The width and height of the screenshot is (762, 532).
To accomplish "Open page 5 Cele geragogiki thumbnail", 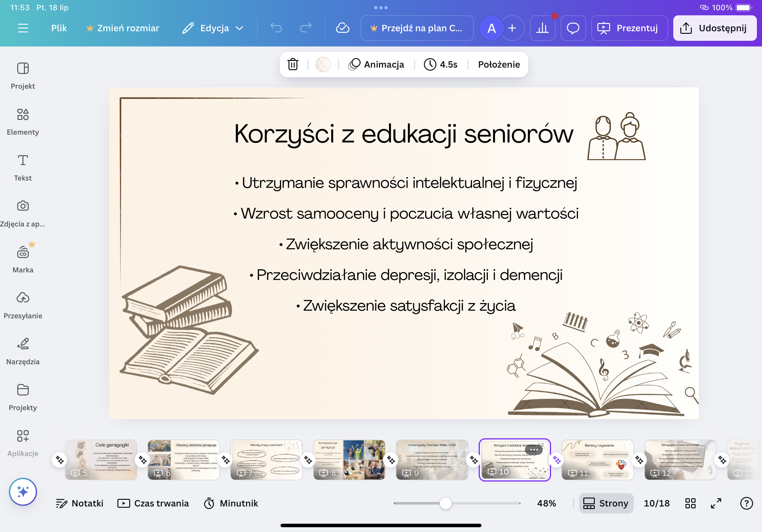I will (101, 460).
